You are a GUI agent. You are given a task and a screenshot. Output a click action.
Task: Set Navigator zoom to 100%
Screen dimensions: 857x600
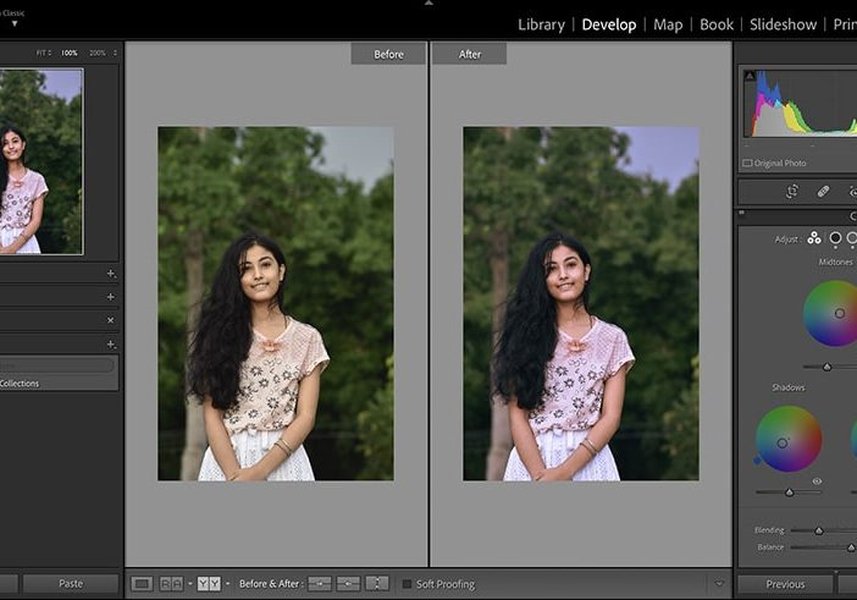coord(69,53)
